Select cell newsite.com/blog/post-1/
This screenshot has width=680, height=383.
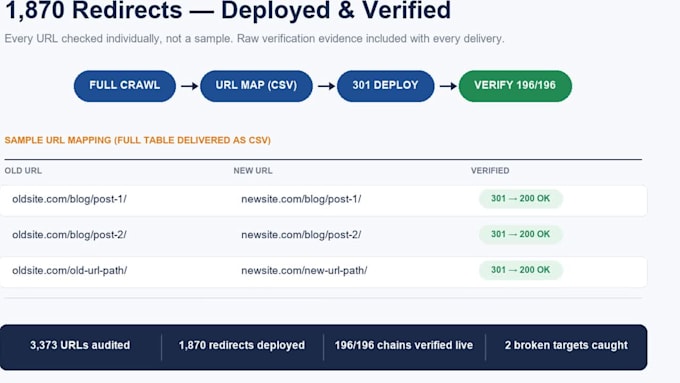pos(301,199)
